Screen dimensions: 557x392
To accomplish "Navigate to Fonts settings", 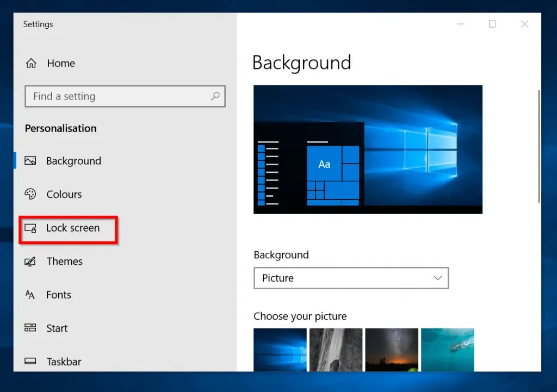I will point(59,295).
